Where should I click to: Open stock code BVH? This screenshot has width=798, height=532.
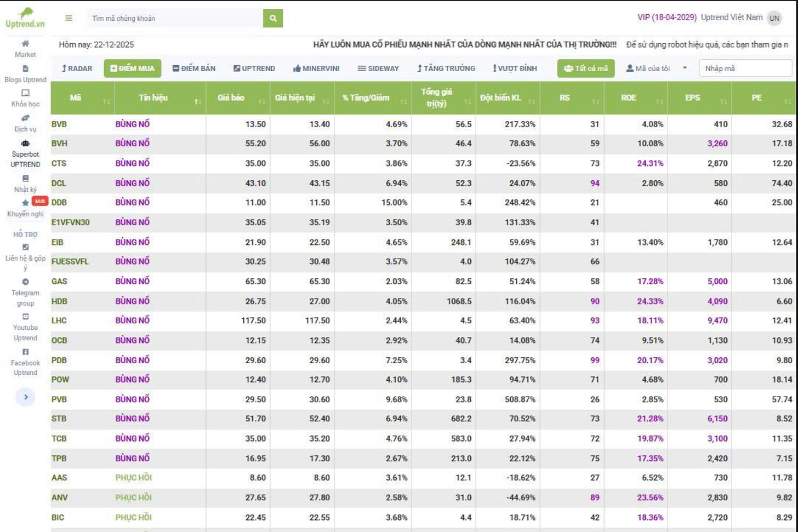click(59, 144)
